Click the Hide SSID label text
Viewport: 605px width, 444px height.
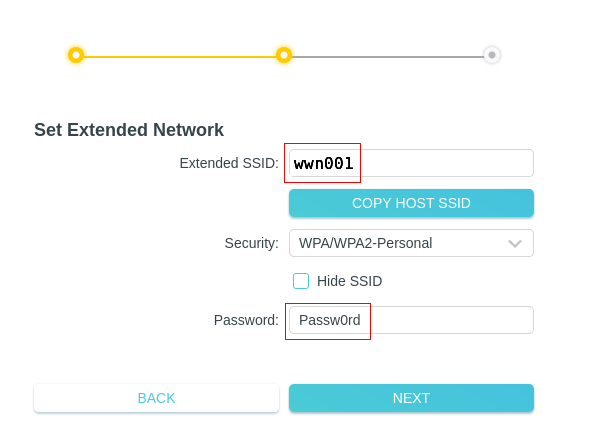(x=349, y=281)
